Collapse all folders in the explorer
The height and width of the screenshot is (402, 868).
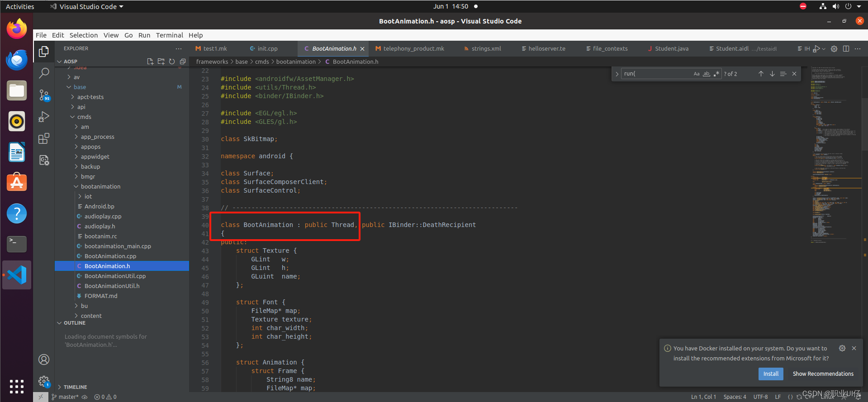tap(183, 61)
